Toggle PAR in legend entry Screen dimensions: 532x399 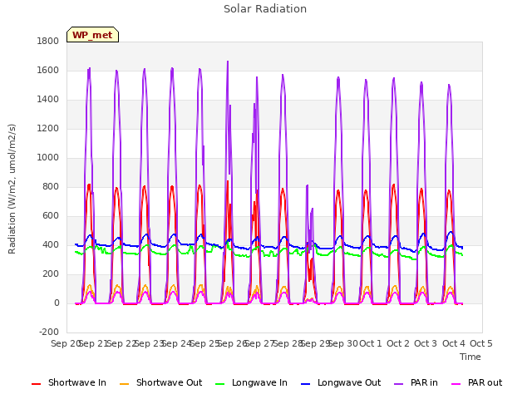point(416,382)
